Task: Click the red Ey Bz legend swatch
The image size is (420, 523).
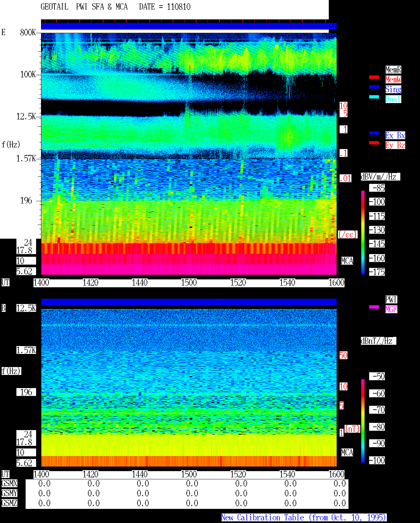Action: click(x=374, y=143)
